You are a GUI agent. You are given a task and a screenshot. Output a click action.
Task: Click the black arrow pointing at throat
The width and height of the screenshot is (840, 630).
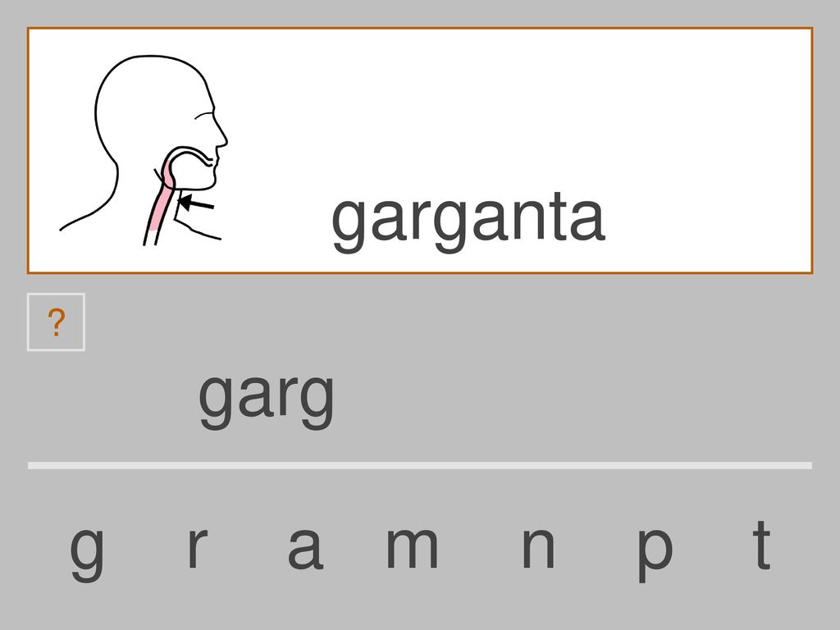(195, 203)
